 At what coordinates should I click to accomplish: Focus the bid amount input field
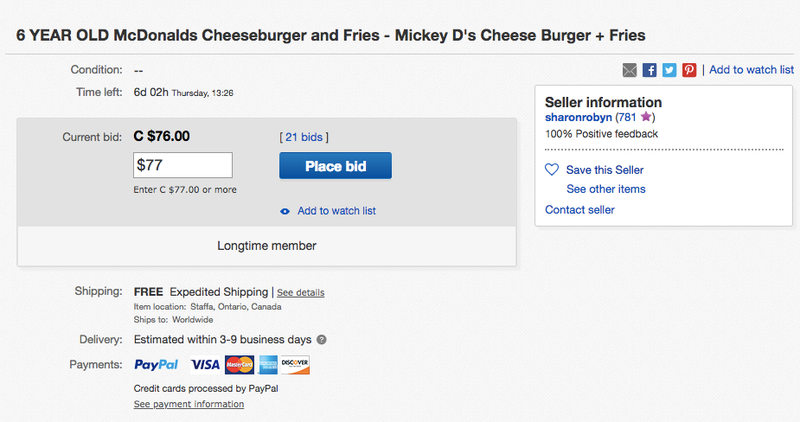pyautogui.click(x=183, y=165)
